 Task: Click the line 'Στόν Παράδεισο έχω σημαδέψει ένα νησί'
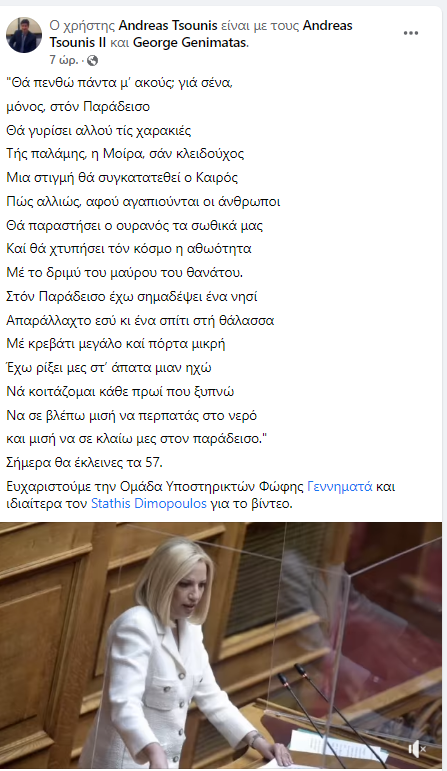(132, 297)
